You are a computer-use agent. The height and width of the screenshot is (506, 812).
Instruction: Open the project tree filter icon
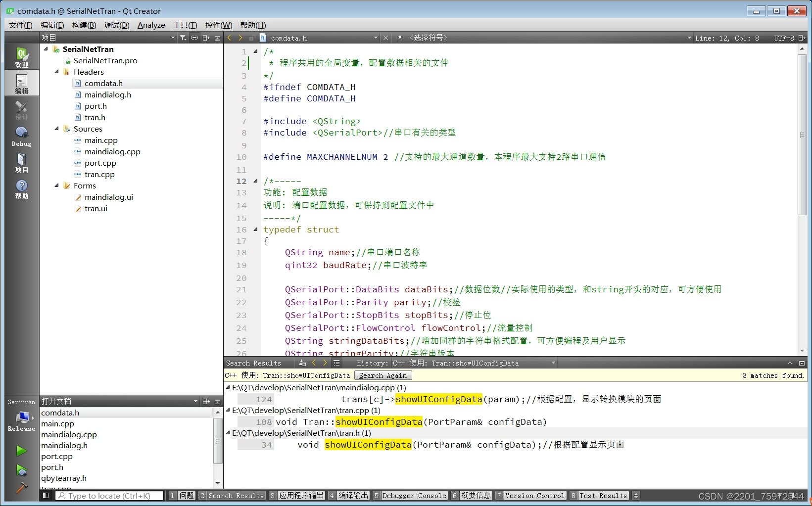(x=183, y=38)
